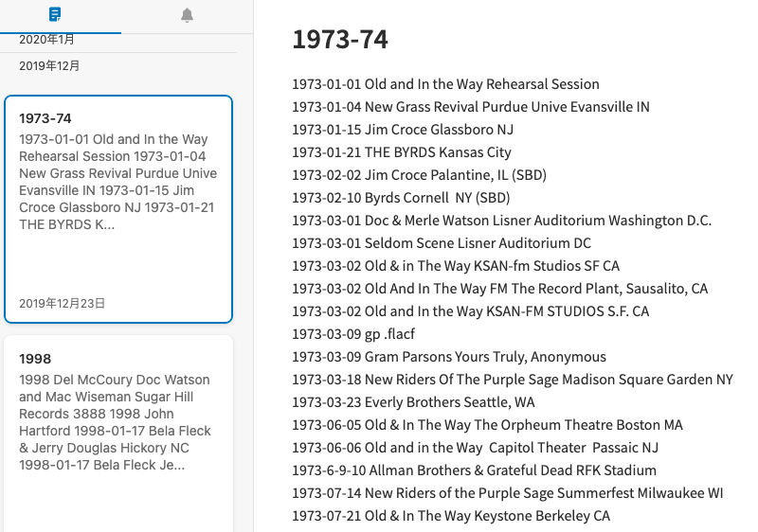Open the 1998 note card
The image size is (758, 532).
tap(118, 434)
